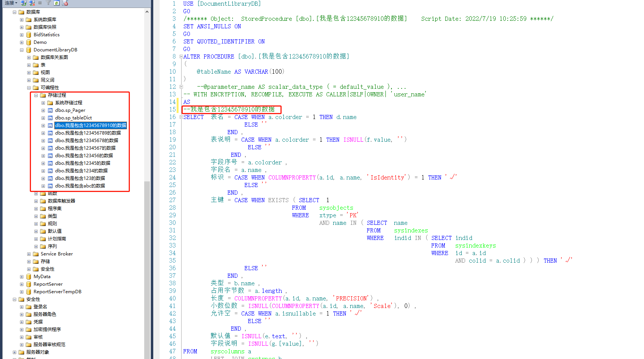
Task: Expand the Demo database node
Action: click(22, 42)
